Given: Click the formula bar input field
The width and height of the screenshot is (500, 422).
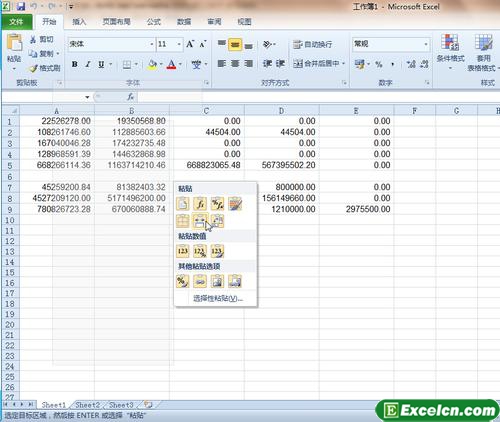Looking at the screenshot, I should [318, 97].
